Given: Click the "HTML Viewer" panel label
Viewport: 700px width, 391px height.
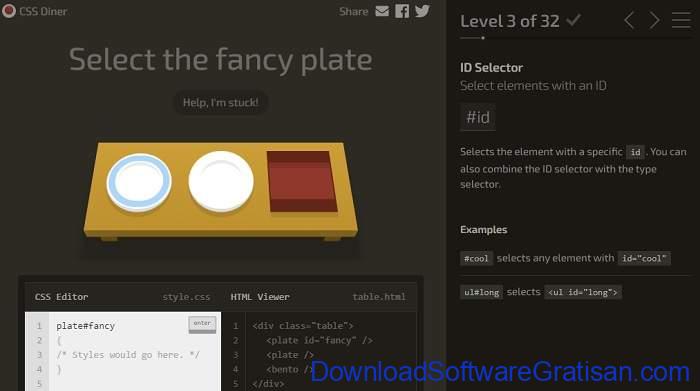Looking at the screenshot, I should click(260, 297).
